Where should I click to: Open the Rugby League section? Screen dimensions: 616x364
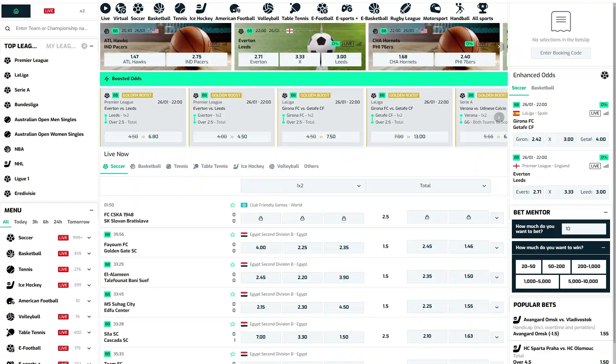click(405, 10)
